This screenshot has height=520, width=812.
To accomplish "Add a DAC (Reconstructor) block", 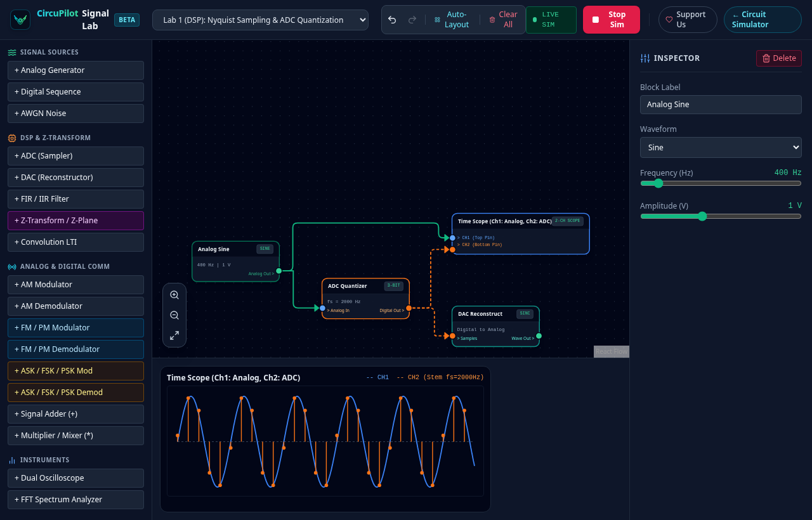I will 75,178.
